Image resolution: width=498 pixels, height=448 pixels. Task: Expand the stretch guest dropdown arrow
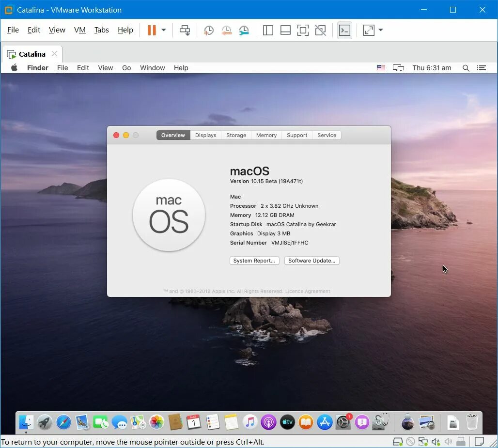pyautogui.click(x=381, y=30)
